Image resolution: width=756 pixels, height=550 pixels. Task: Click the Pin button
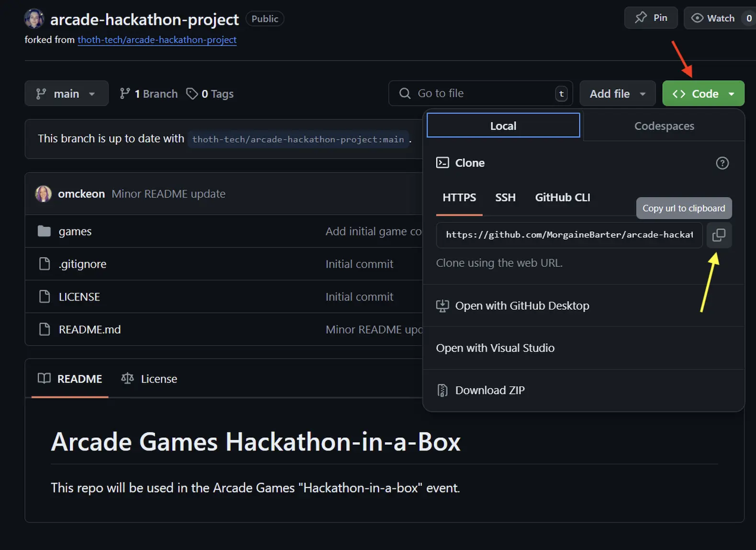(651, 18)
